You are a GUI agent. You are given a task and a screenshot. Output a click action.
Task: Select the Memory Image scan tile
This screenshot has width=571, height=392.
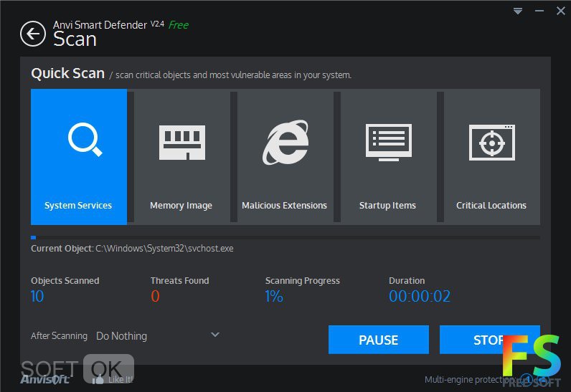click(181, 157)
